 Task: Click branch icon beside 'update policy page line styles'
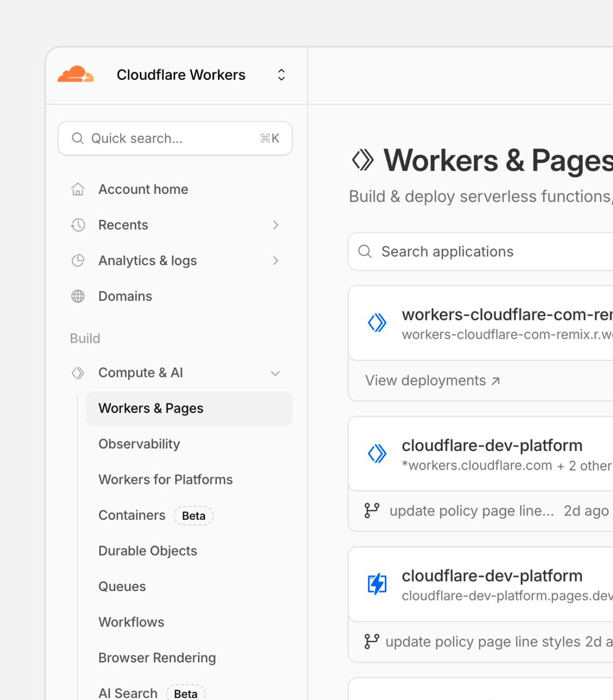pyautogui.click(x=372, y=642)
